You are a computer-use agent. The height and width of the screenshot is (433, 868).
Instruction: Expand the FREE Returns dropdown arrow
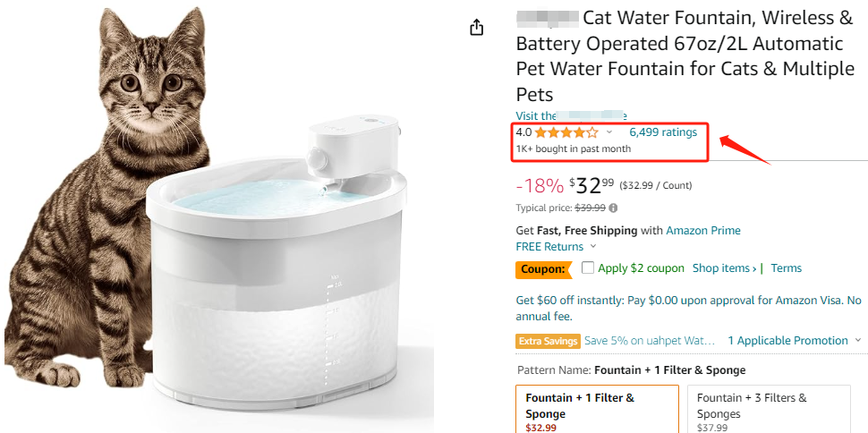click(x=593, y=246)
